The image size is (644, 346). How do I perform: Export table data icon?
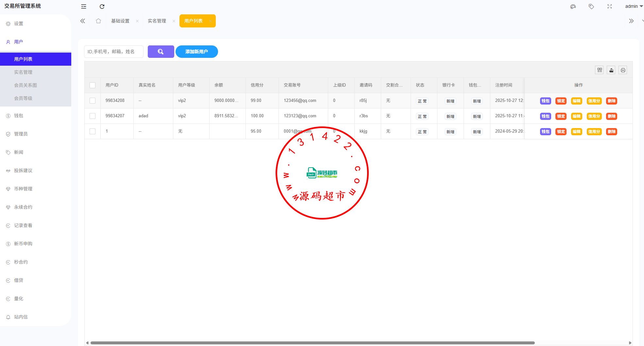[x=611, y=70]
